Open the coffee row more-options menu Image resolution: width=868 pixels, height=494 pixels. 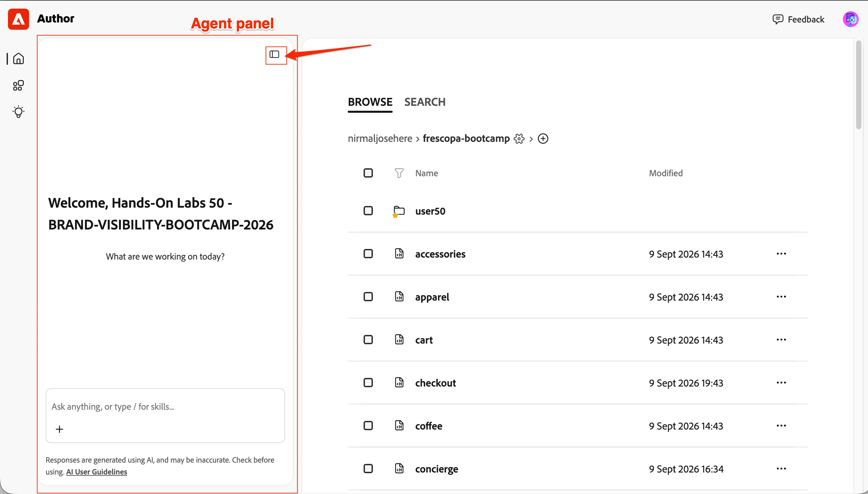coord(781,426)
